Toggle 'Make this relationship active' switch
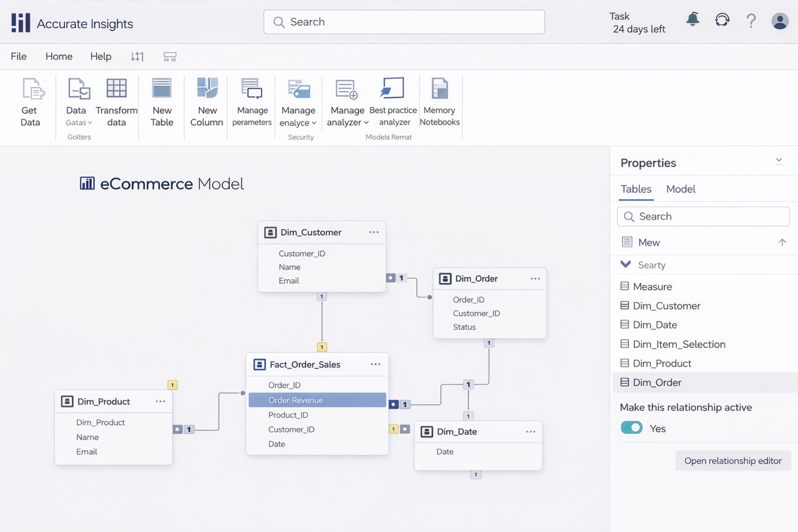This screenshot has width=798, height=532. click(x=631, y=428)
